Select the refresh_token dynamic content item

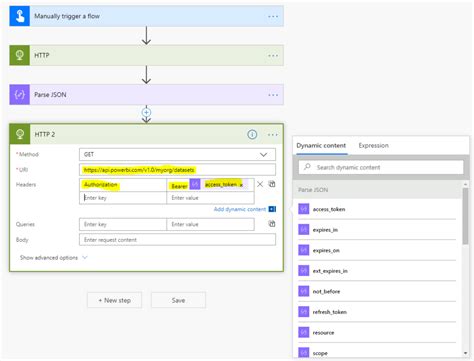pyautogui.click(x=377, y=312)
